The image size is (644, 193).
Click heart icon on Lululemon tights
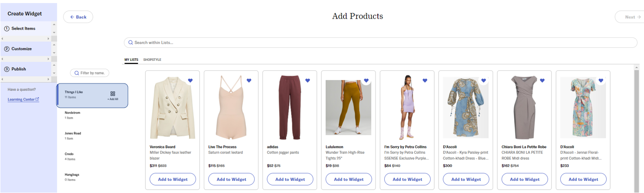366,80
